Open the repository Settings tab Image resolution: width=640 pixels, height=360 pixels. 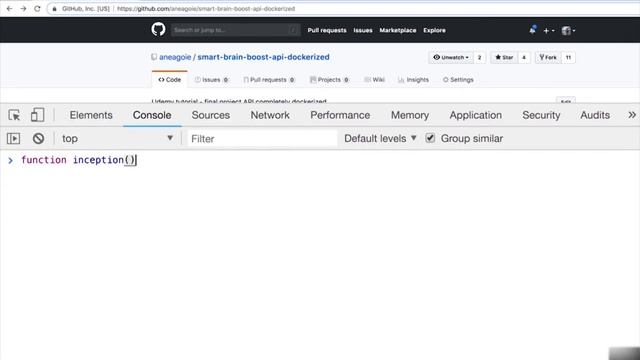point(458,80)
